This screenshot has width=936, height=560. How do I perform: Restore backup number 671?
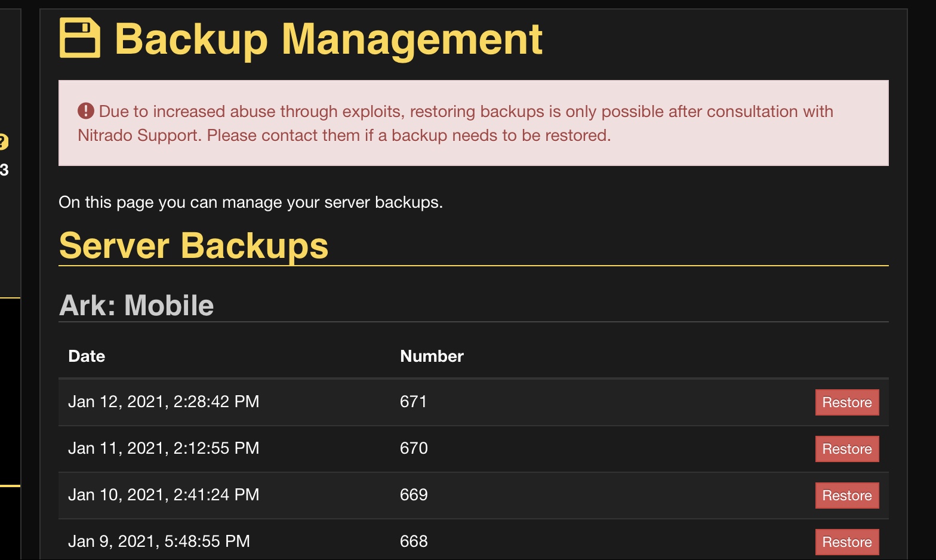[847, 402]
